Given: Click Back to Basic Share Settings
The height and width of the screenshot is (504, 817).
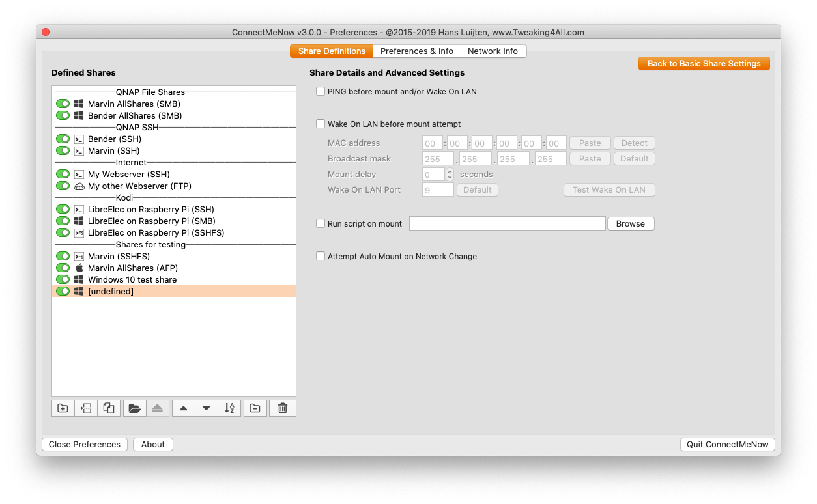Looking at the screenshot, I should click(704, 63).
